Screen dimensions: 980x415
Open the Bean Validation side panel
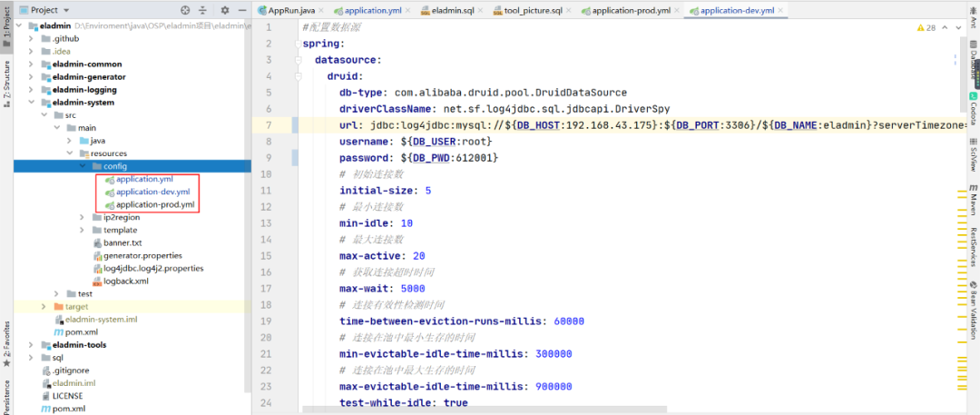click(973, 311)
